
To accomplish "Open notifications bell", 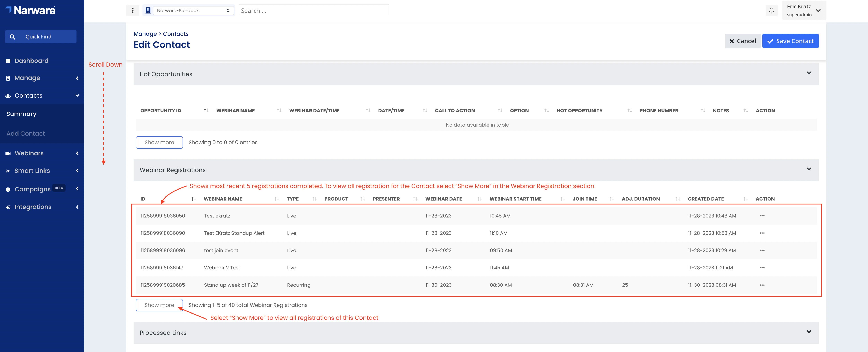I will tap(771, 10).
